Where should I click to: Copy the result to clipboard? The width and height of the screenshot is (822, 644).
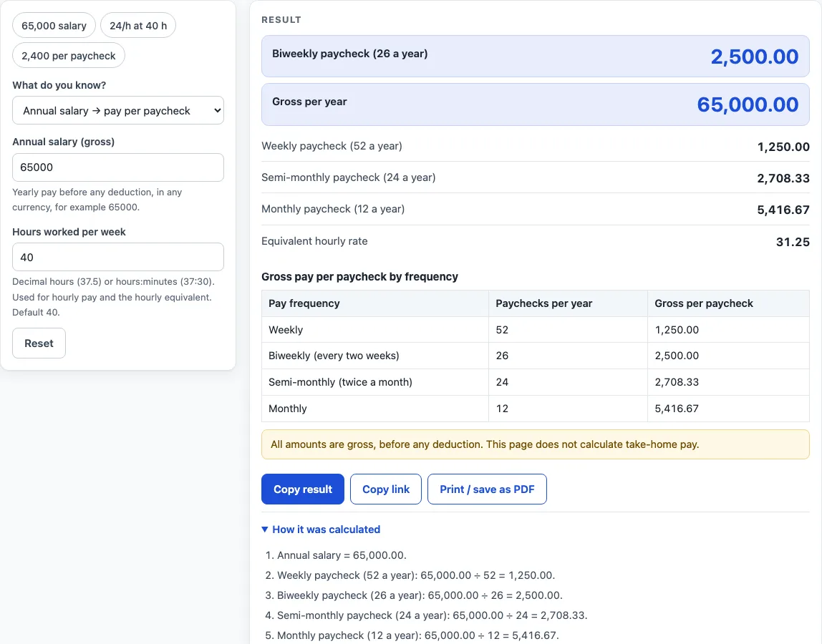[302, 489]
